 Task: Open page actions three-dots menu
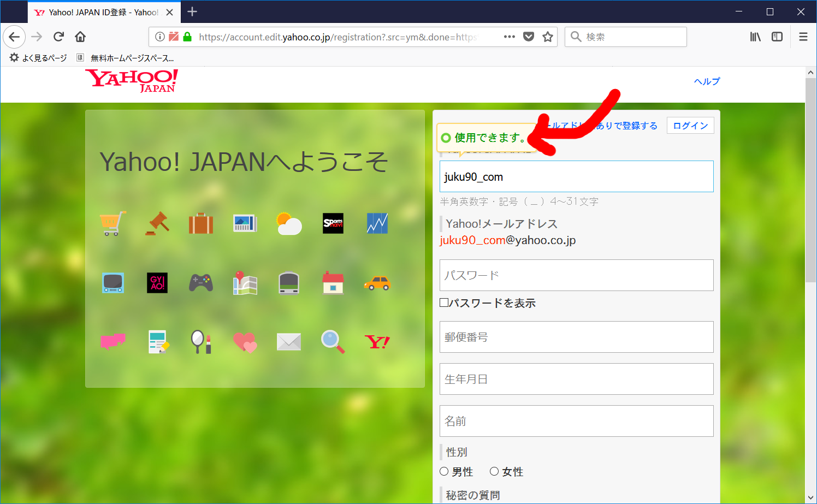pyautogui.click(x=510, y=37)
